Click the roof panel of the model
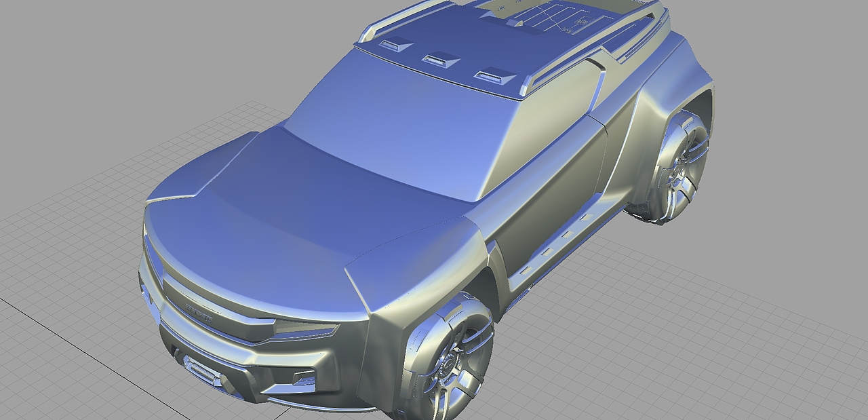 tap(542, 27)
